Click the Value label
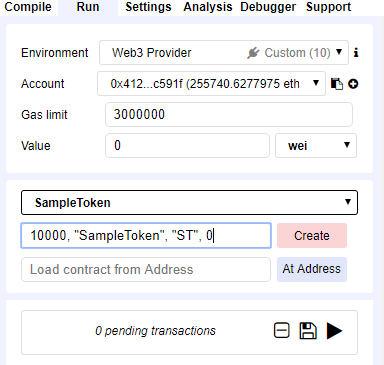Image resolution: width=384 pixels, height=365 pixels. click(36, 146)
